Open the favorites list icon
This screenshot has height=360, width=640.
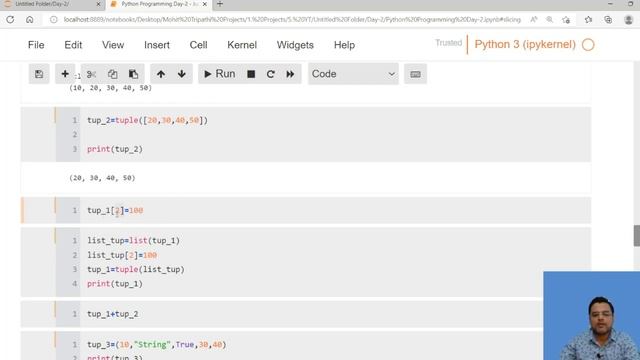588,20
